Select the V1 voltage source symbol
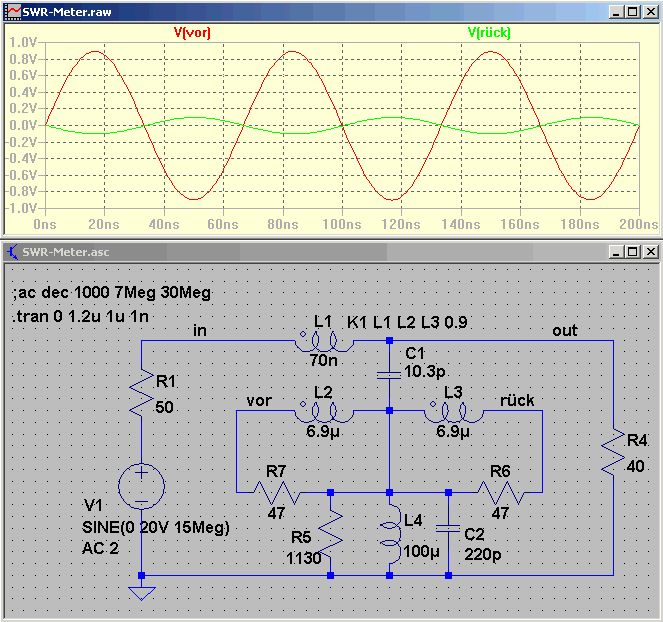Viewport: 663px width, 622px height. coord(141,485)
